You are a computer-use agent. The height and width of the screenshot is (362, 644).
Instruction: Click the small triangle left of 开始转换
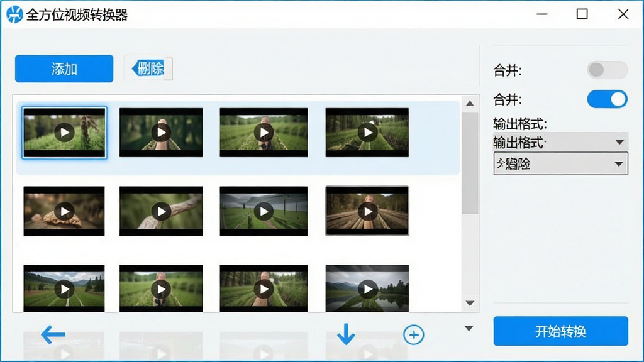tap(469, 328)
